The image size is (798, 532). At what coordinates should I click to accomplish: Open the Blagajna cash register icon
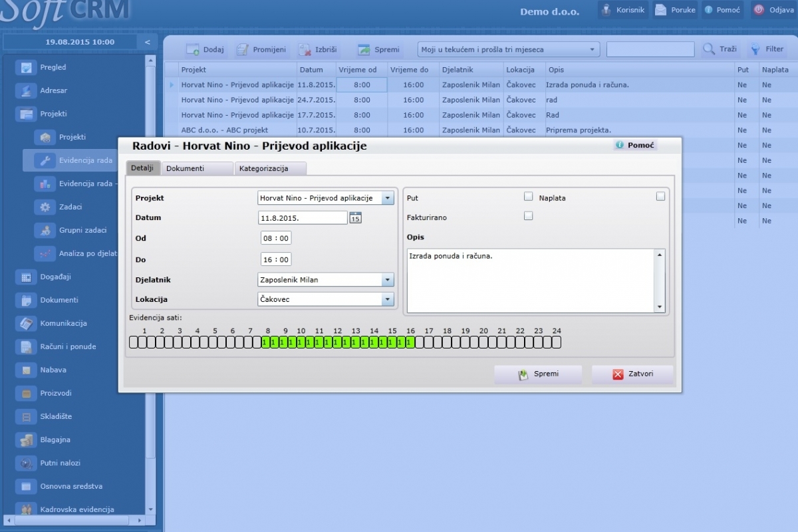point(27,440)
